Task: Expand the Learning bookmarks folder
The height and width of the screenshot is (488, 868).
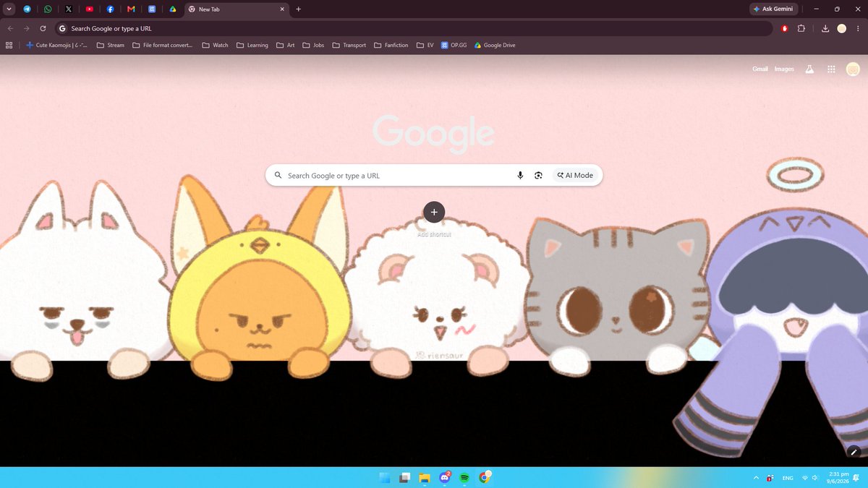Action: pos(252,45)
